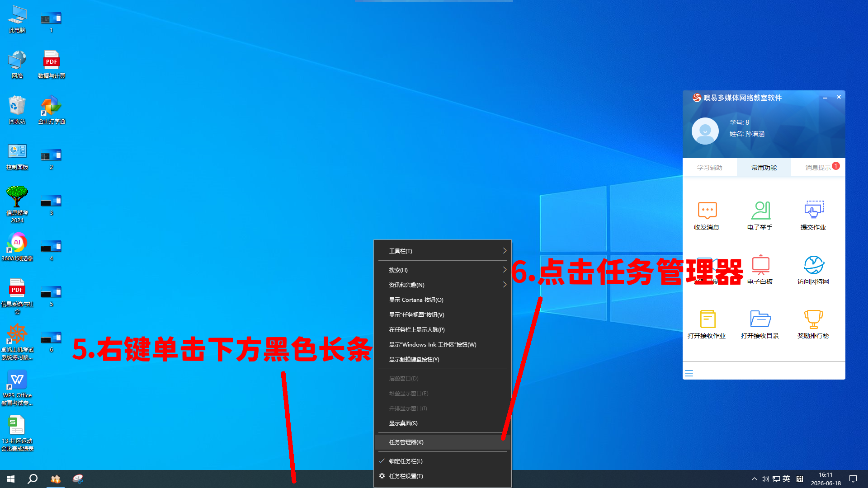
Task: Open 打开接收作业 received homework icon
Action: (707, 319)
